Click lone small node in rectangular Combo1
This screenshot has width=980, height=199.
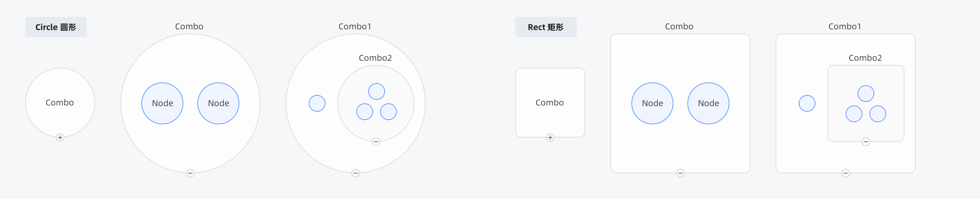[x=807, y=103]
